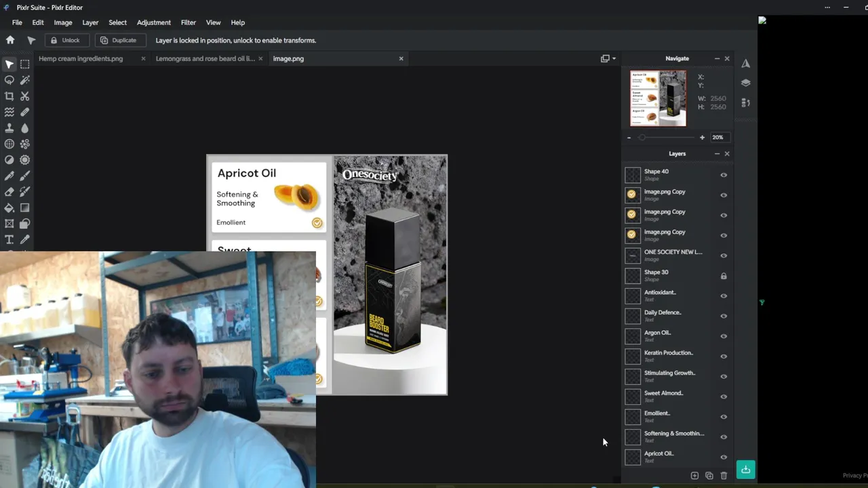The height and width of the screenshot is (488, 868).
Task: Select the Heal bandage tool
Action: (25, 112)
